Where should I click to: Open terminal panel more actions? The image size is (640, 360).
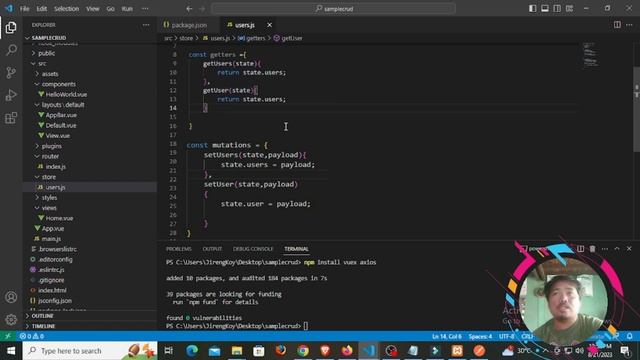[604, 249]
